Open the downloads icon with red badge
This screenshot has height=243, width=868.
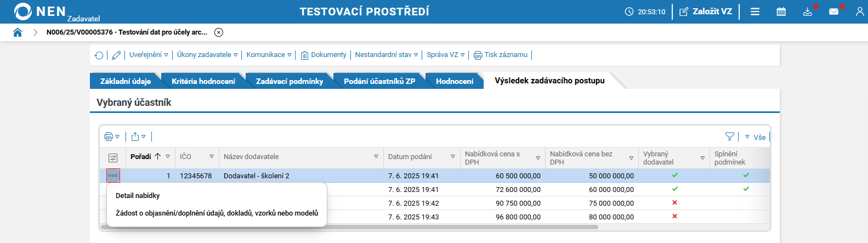[808, 12]
